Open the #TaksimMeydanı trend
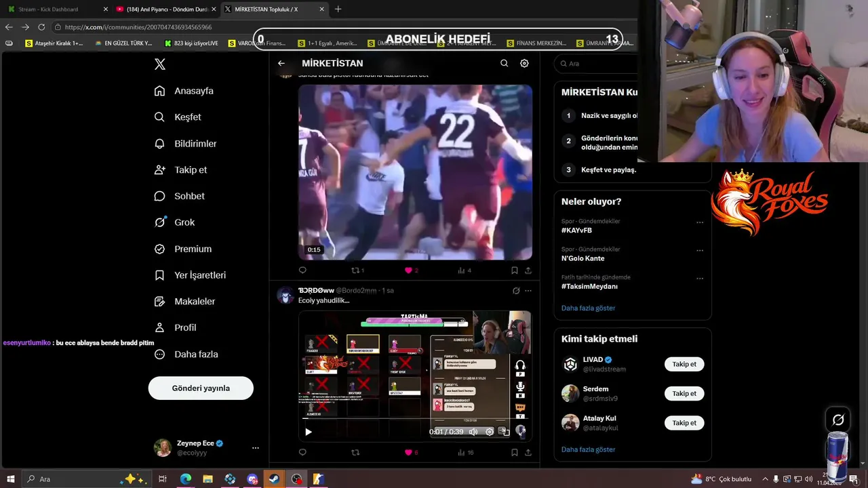868x488 pixels. pos(589,286)
